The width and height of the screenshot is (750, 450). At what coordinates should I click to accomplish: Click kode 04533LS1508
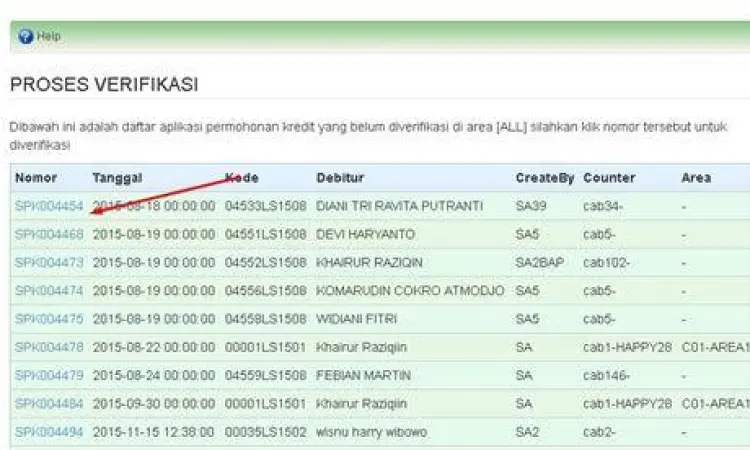pyautogui.click(x=265, y=206)
